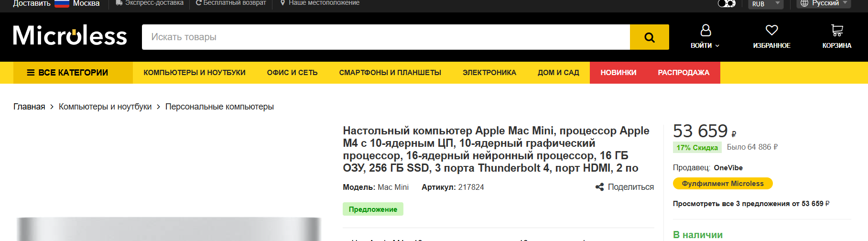Click the OneVibe seller link
This screenshot has width=868, height=241.
pos(728,168)
